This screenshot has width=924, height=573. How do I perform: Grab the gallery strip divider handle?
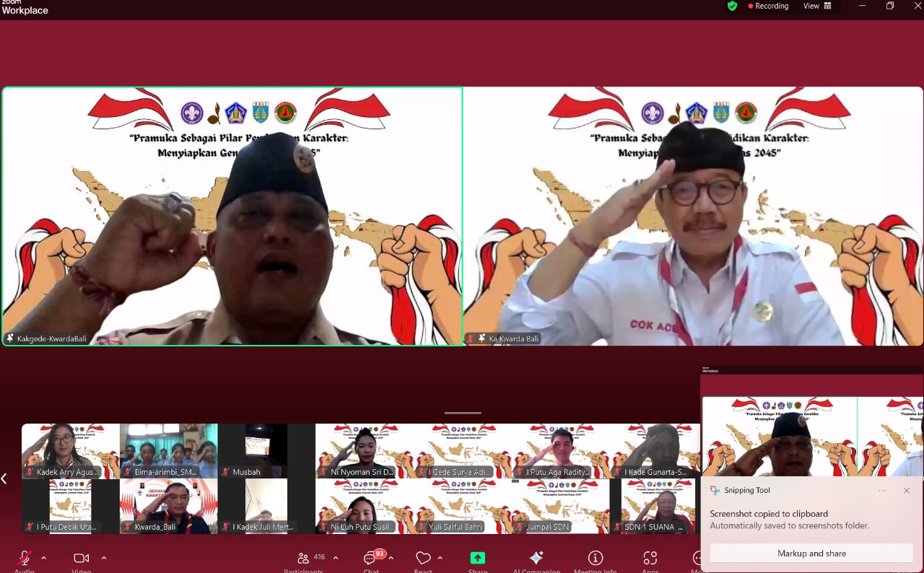click(x=463, y=413)
